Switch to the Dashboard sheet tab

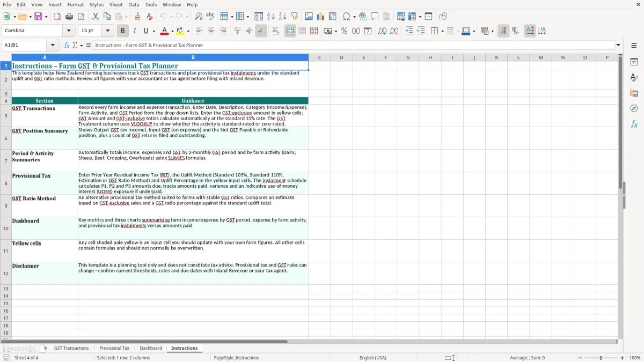pyautogui.click(x=151, y=349)
